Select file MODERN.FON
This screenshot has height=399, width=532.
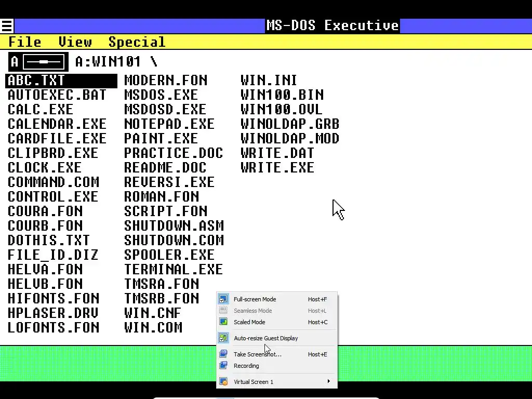tap(166, 81)
